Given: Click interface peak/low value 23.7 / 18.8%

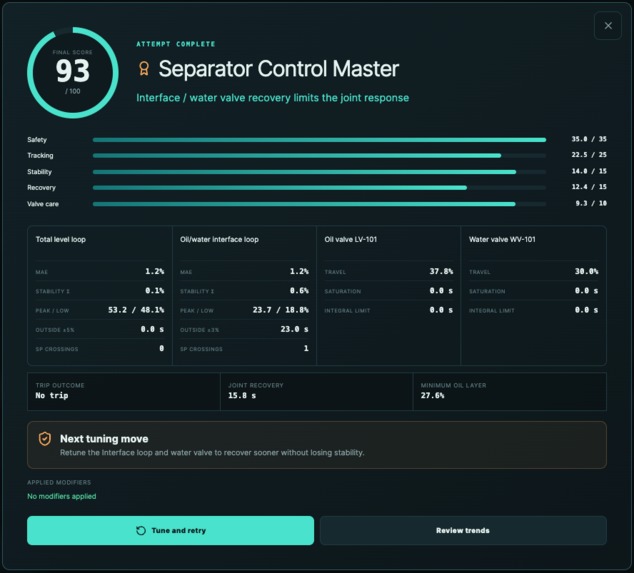Looking at the screenshot, I should click(x=281, y=310).
